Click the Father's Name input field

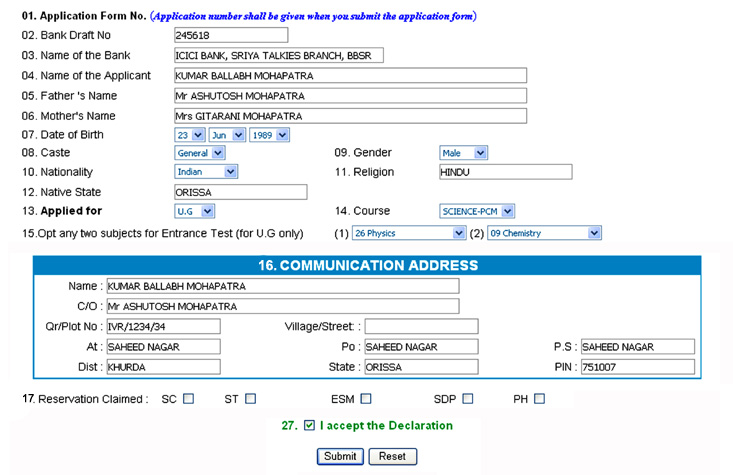click(350, 95)
